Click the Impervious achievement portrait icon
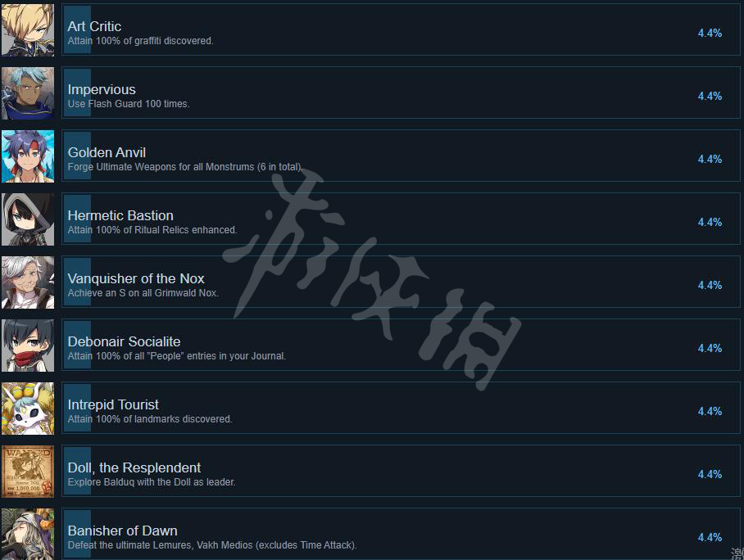Image resolution: width=744 pixels, height=560 pixels. tap(28, 93)
